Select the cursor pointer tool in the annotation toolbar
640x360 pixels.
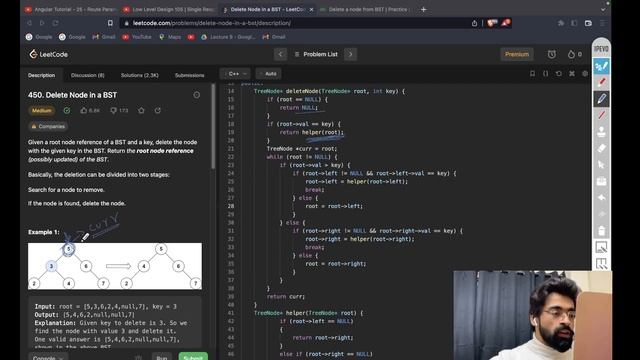[601, 164]
